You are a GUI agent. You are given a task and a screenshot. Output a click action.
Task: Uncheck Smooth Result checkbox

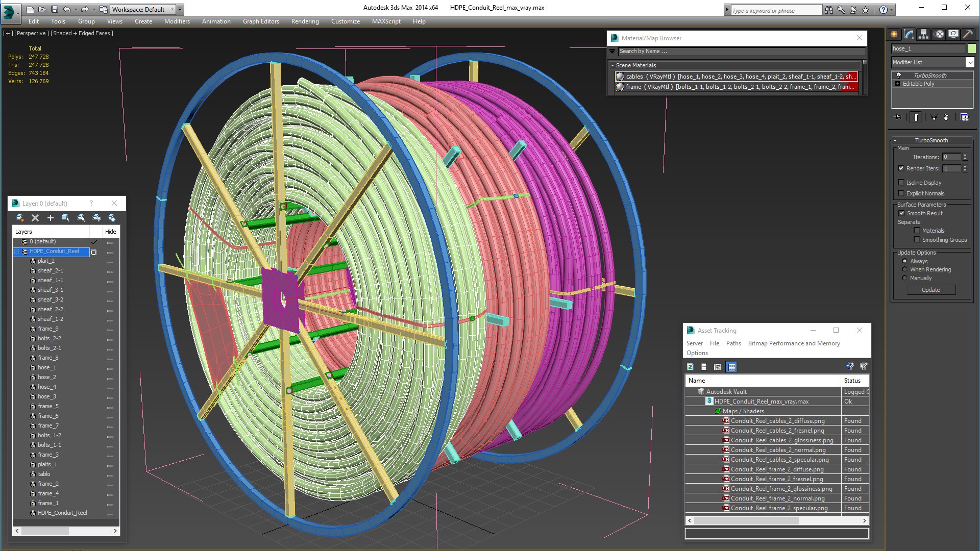point(901,213)
